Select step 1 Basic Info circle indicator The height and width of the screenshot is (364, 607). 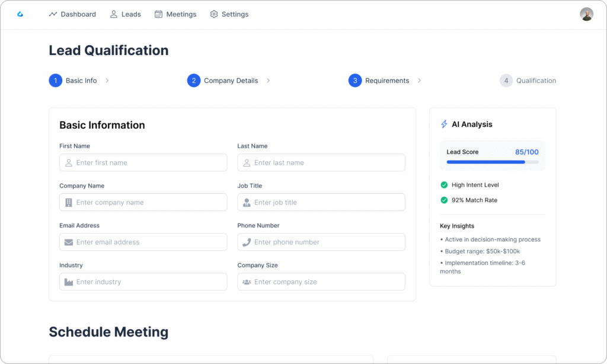[x=55, y=80]
